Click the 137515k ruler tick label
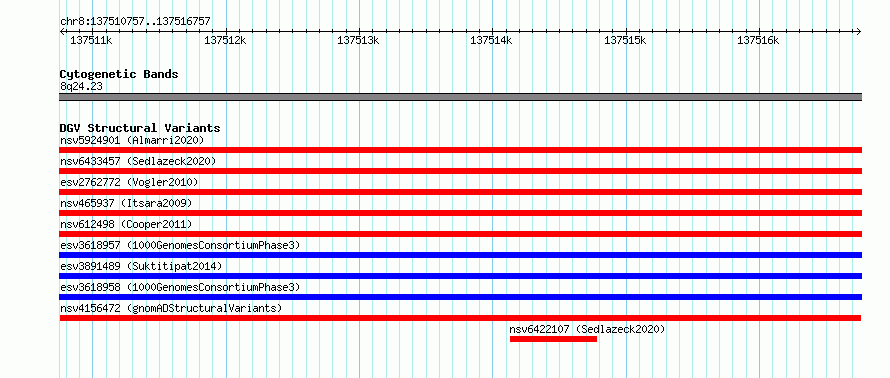 [625, 41]
